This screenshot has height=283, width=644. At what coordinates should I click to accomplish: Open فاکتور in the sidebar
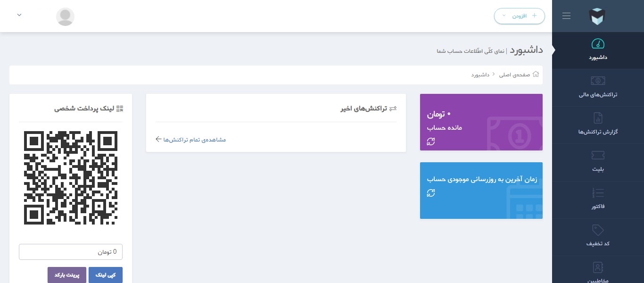(x=598, y=200)
